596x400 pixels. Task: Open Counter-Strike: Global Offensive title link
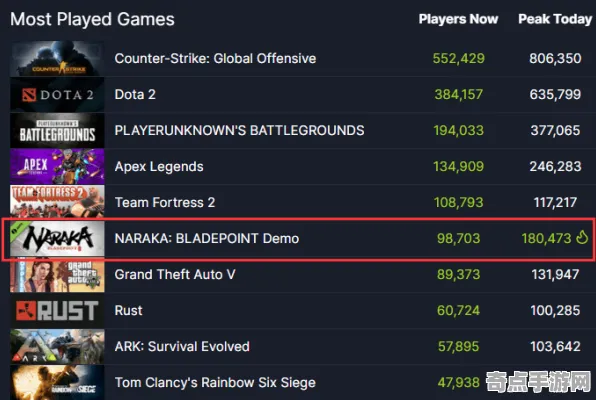pyautogui.click(x=215, y=59)
